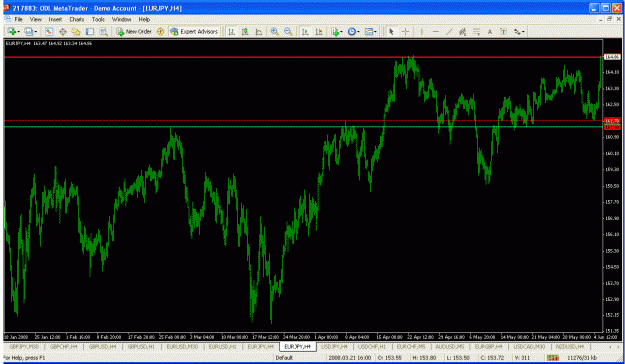Select the top red horizontal line at 164.85
Viewport: 625px width, 364px height.
303,57
